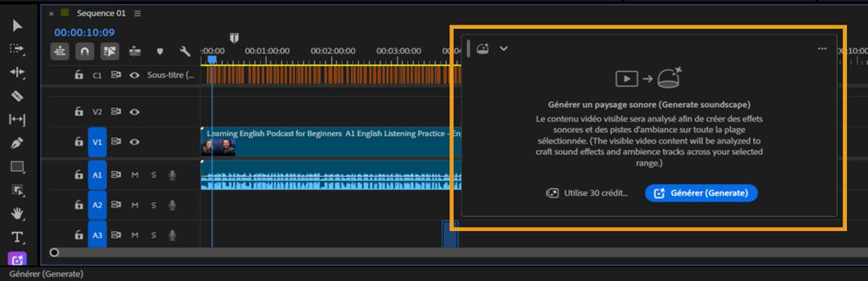
Task: Toggle V1 track targeting button
Action: tap(97, 143)
